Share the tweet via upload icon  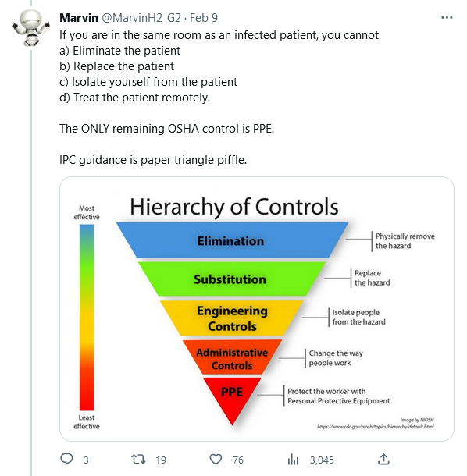pos(383,459)
